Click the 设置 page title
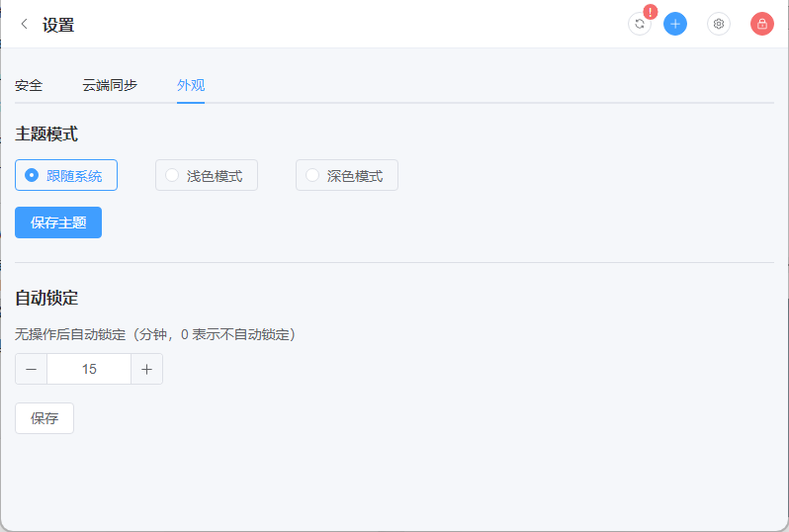 [58, 25]
